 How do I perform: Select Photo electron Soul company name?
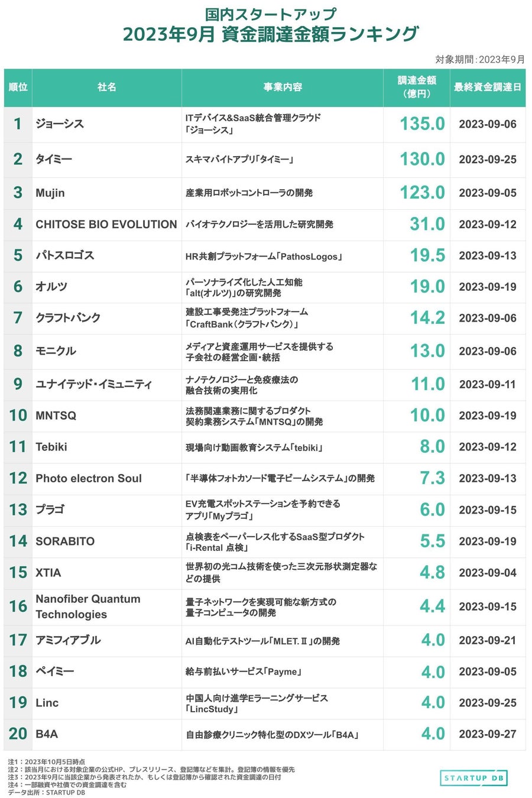click(89, 478)
